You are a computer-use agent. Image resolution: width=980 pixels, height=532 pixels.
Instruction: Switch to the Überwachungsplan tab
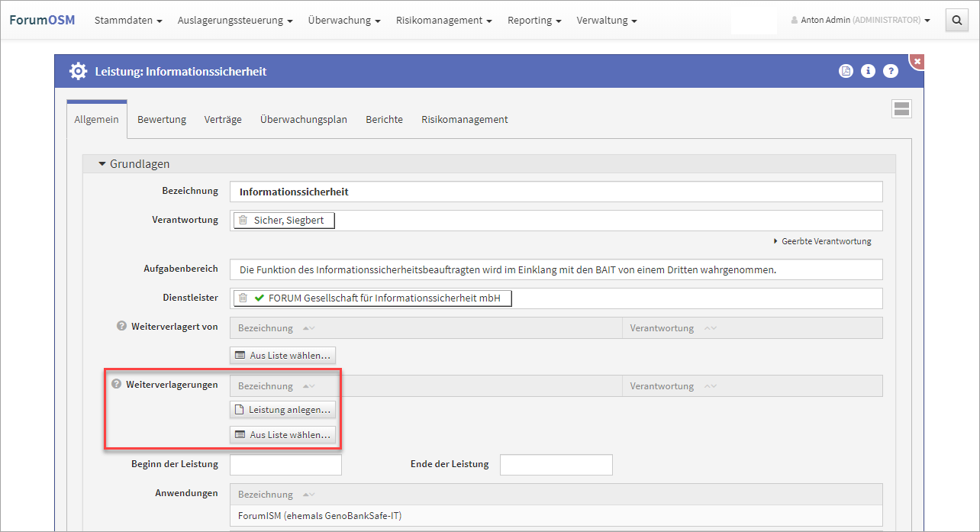[x=303, y=120]
